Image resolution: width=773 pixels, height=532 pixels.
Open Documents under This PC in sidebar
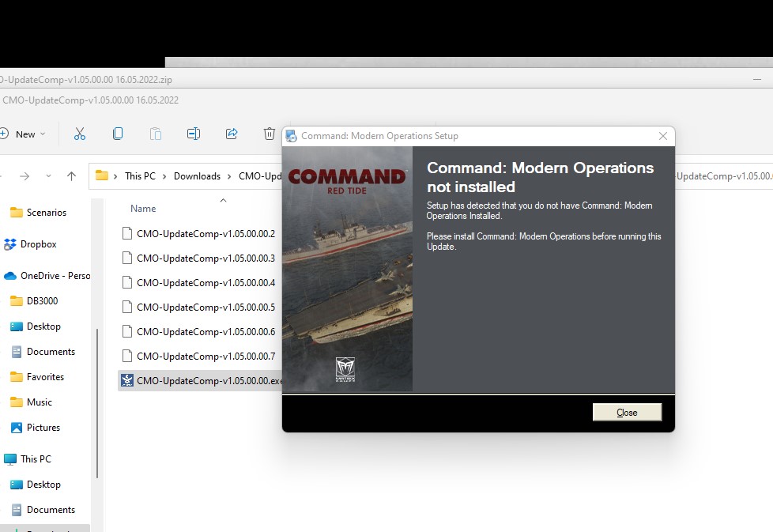coord(51,510)
